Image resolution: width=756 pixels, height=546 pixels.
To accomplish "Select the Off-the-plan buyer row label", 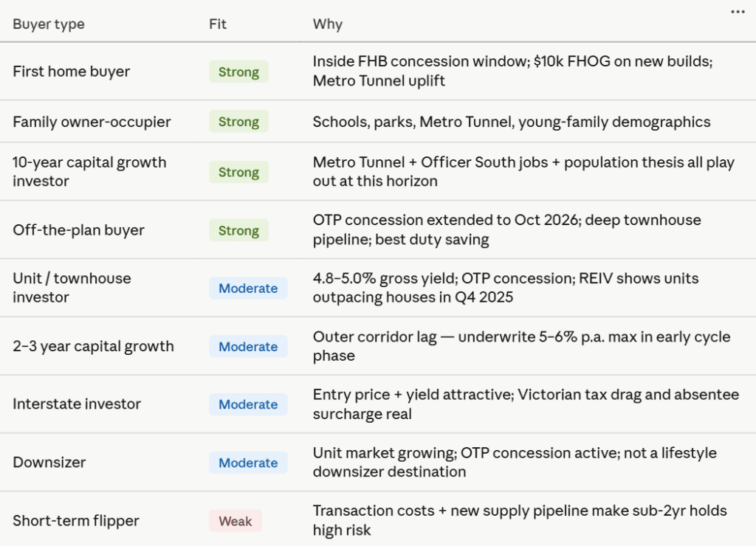I will (78, 230).
